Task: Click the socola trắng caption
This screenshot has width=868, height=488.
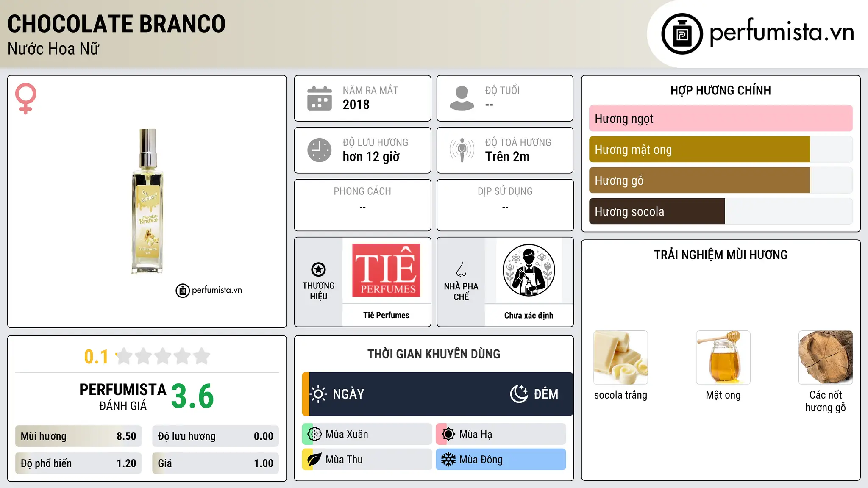Action: click(620, 395)
